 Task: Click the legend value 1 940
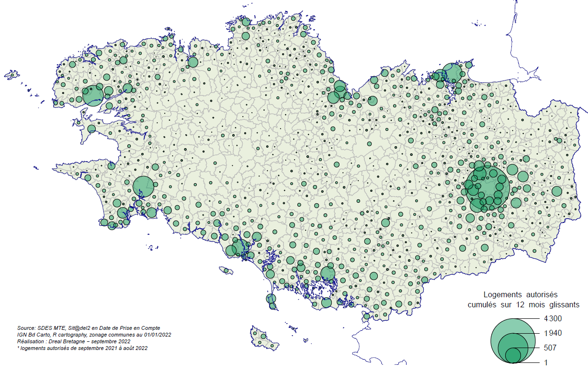click(x=553, y=333)
